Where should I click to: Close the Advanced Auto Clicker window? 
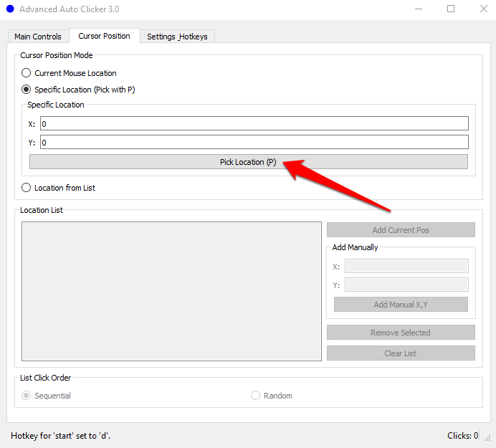[x=483, y=9]
